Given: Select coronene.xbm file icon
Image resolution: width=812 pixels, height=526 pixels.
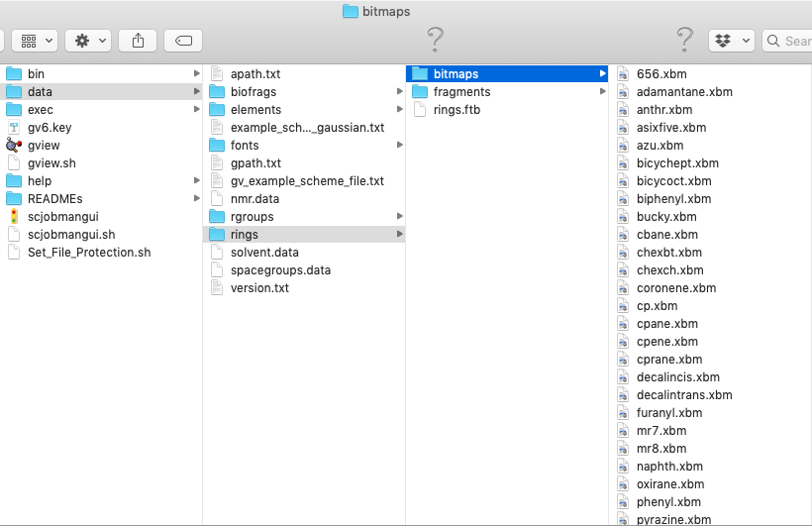Looking at the screenshot, I should tap(623, 288).
